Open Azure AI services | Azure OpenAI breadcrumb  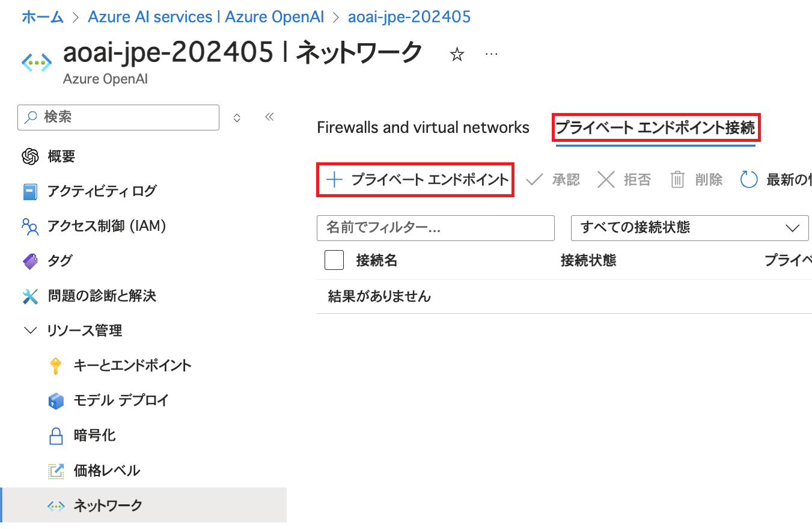pos(206,17)
